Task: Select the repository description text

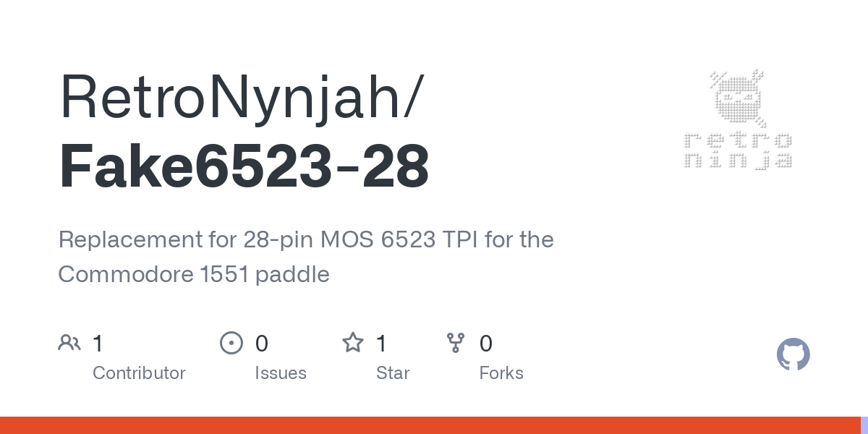Action: tap(306, 257)
